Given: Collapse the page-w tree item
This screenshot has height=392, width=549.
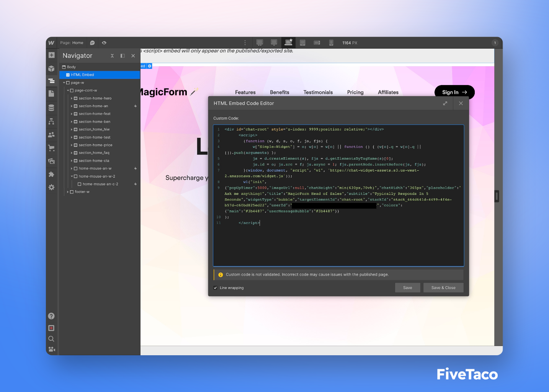Looking at the screenshot, I should tap(64, 83).
